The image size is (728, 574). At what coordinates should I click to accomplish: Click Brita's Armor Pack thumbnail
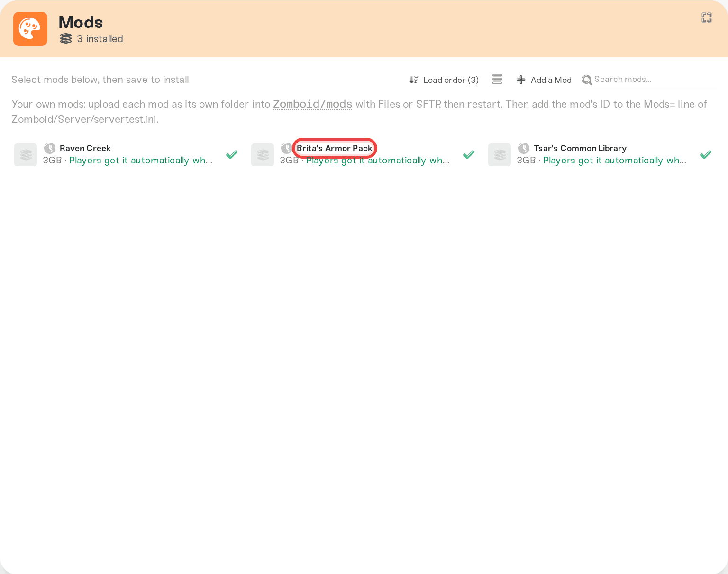click(263, 155)
